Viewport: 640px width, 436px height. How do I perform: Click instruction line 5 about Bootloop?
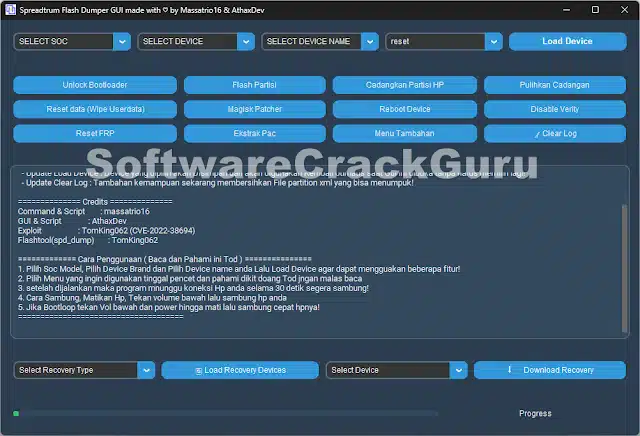pos(169,307)
